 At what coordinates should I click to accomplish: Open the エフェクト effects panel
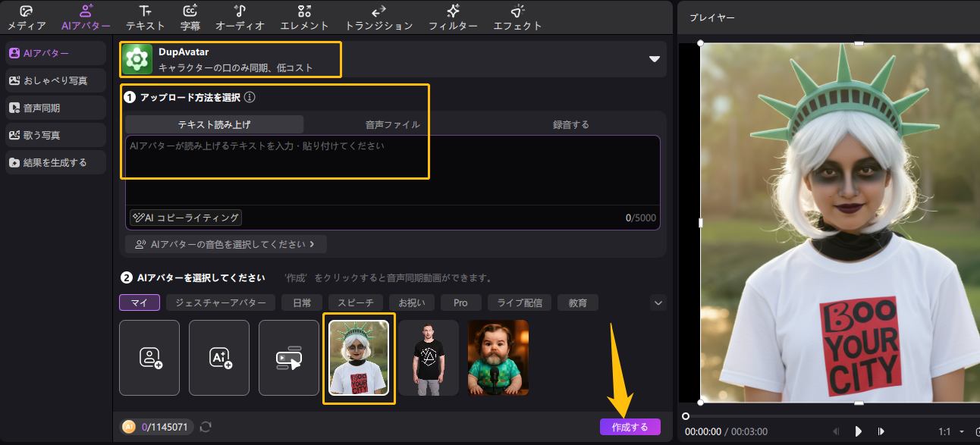(x=517, y=17)
